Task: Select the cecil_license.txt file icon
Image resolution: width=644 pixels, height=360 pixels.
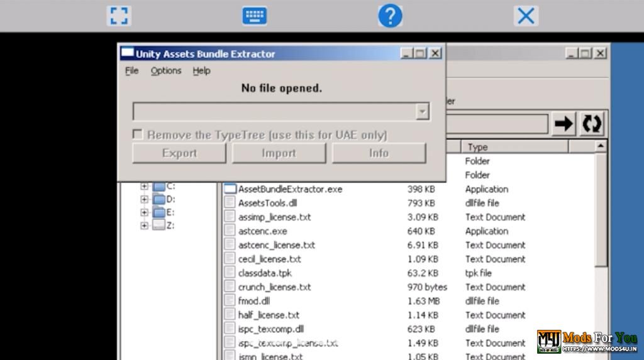Action: click(230, 259)
